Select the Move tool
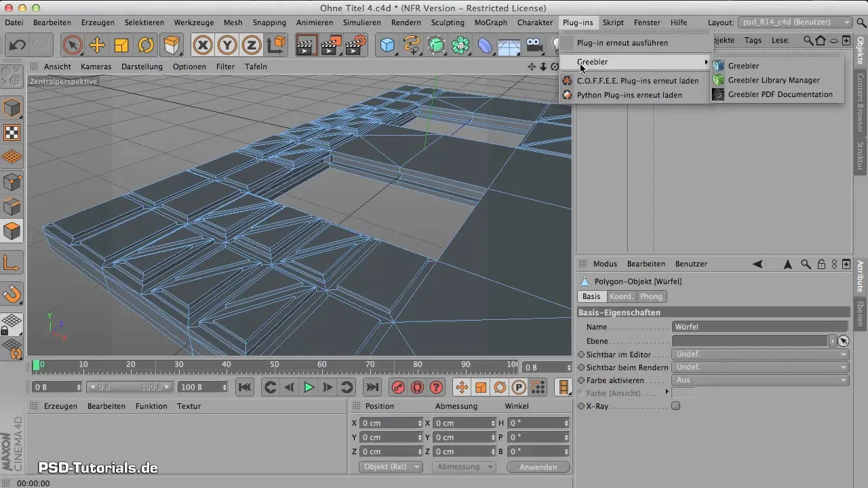 click(x=97, y=45)
